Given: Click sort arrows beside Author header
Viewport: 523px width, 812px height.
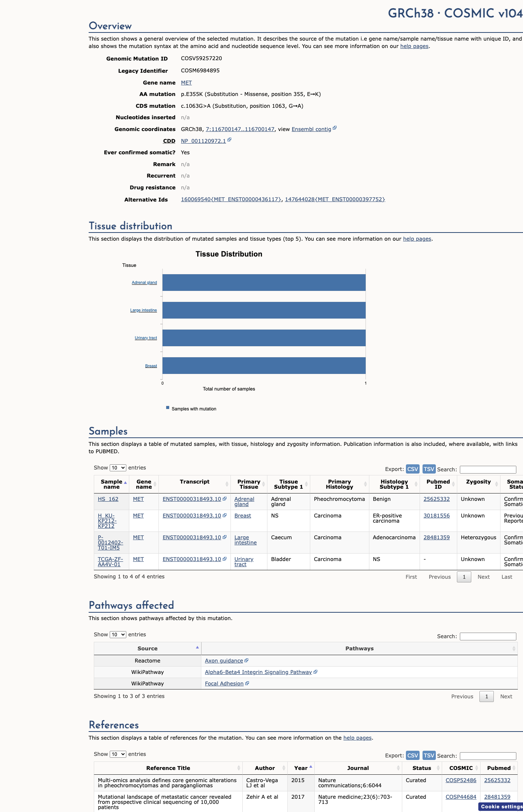Looking at the screenshot, I should [x=284, y=768].
